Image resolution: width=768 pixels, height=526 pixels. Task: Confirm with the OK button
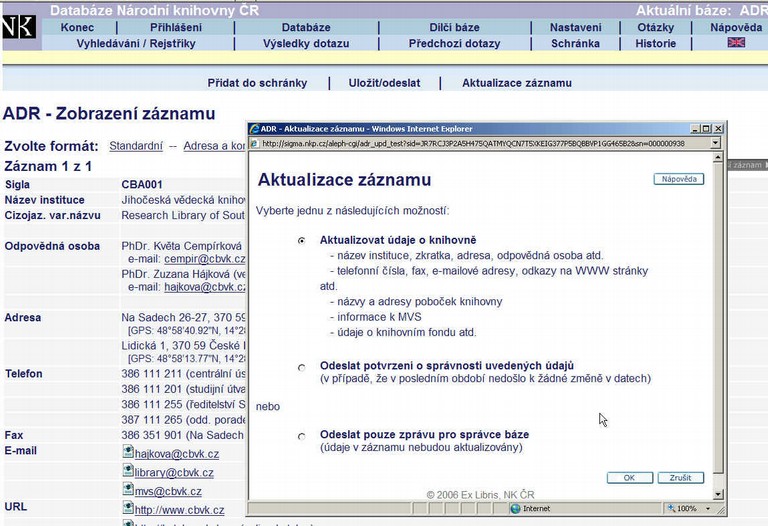click(629, 478)
